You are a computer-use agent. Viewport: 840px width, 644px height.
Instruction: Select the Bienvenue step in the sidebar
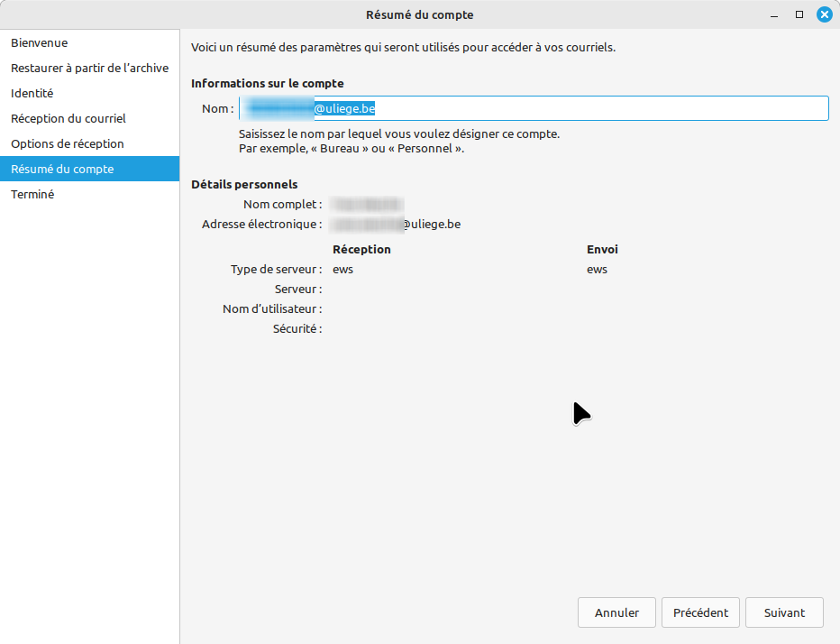click(x=40, y=42)
